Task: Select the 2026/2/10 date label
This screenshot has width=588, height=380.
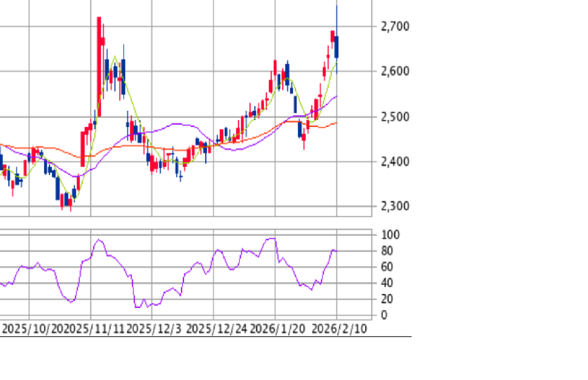Action: click(x=339, y=329)
